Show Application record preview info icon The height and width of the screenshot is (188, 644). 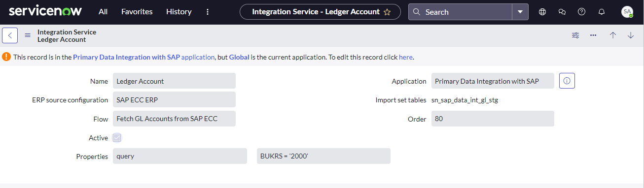point(567,81)
